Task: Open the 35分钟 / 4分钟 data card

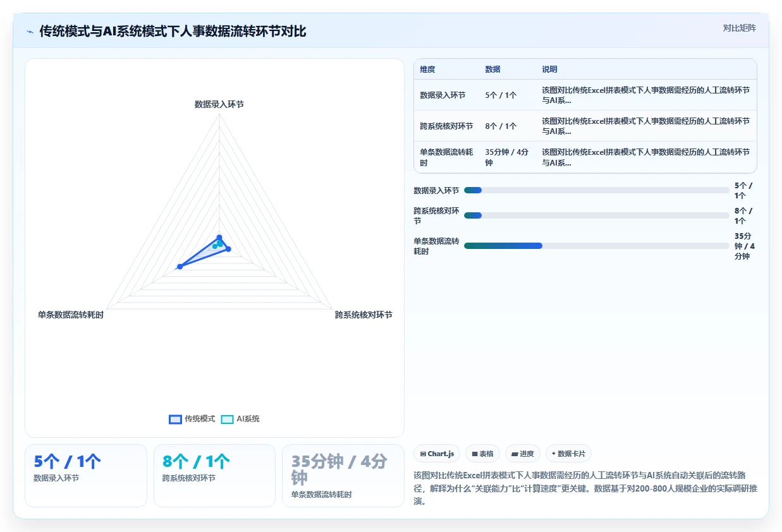Action: (343, 475)
